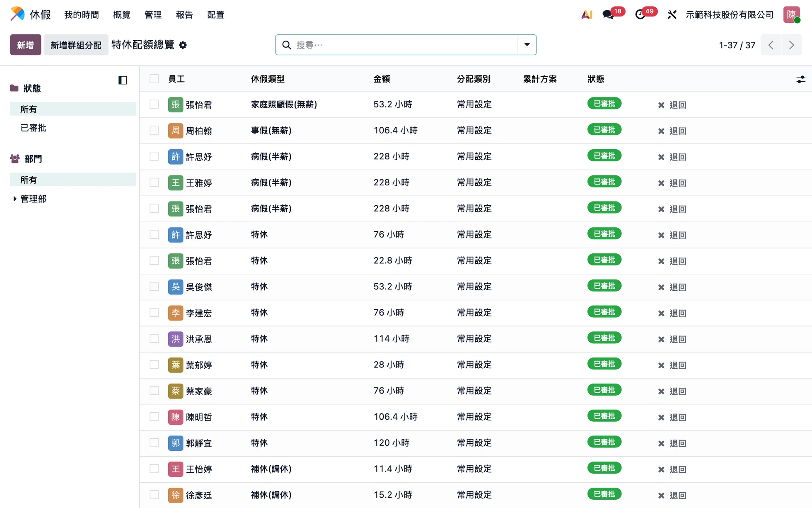Open company switcher 示範科技股份有限公司
The height and width of the screenshot is (508, 812).
[x=730, y=15]
